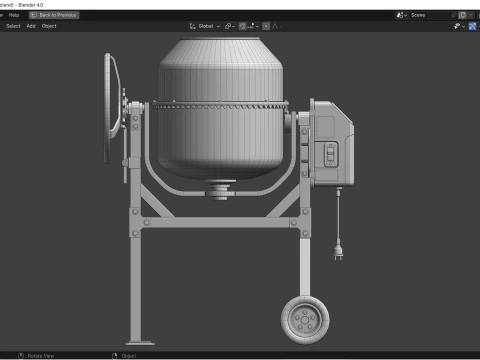Open proportional editing falloff menu

(276, 26)
